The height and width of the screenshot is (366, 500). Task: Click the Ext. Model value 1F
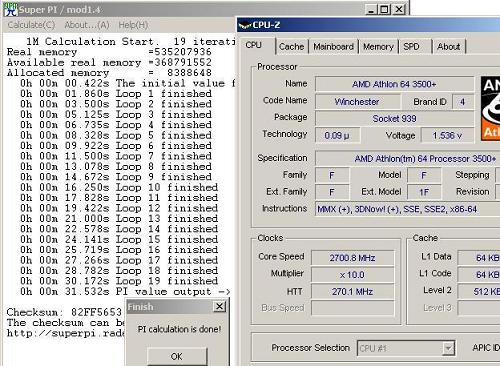click(424, 192)
